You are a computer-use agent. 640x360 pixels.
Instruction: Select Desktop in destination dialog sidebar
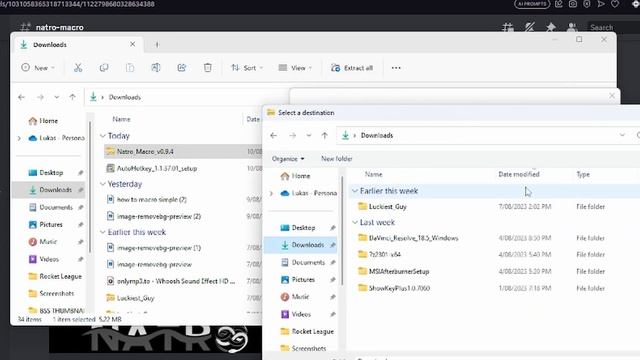[303, 228]
